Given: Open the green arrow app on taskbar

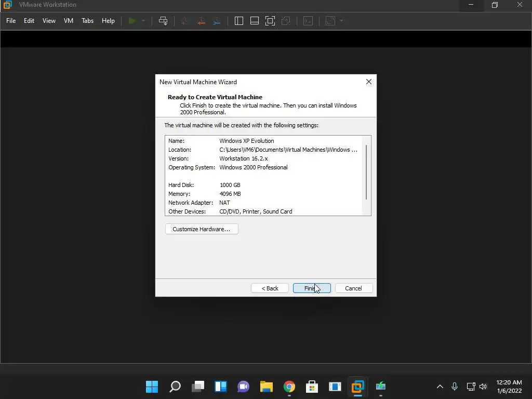Looking at the screenshot, I should [x=381, y=386].
